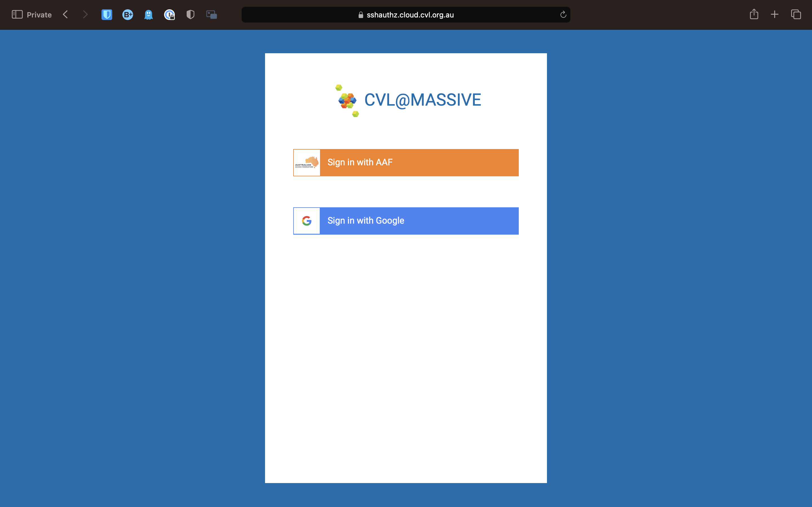
Task: Sign in with AAF button
Action: [406, 162]
